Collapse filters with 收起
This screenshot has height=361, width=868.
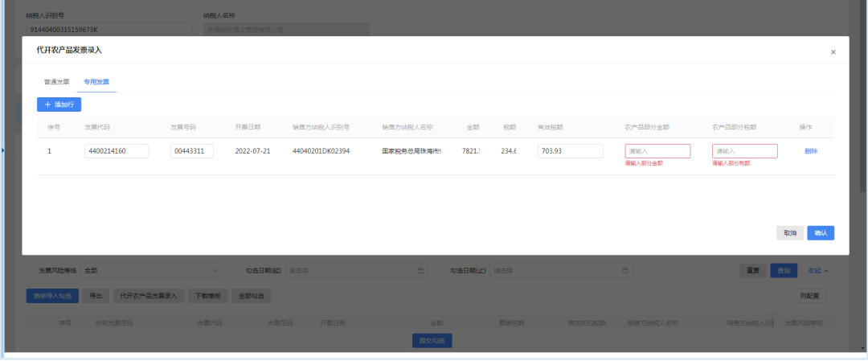819,271
